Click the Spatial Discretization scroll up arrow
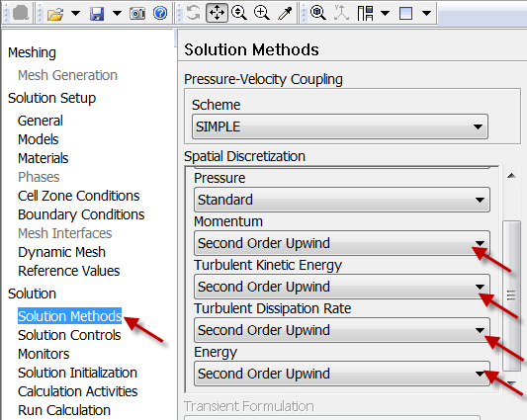527x420 pixels. click(x=511, y=175)
